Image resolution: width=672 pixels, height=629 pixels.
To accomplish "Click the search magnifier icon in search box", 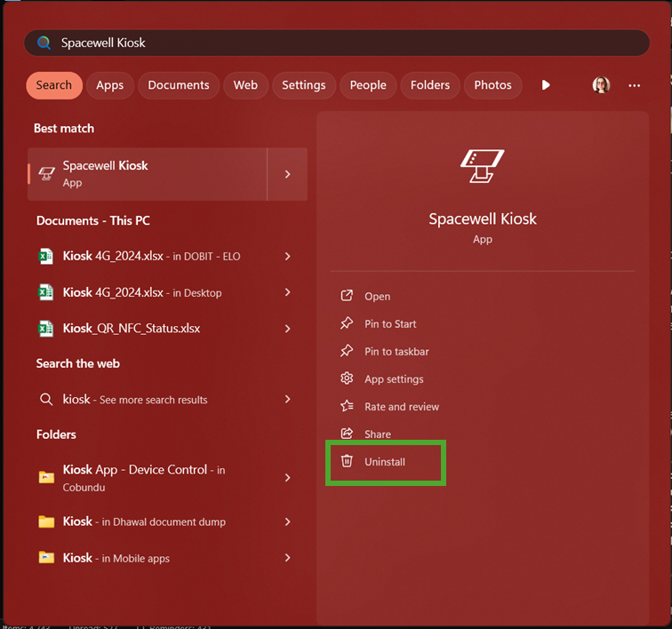I will 44,43.
